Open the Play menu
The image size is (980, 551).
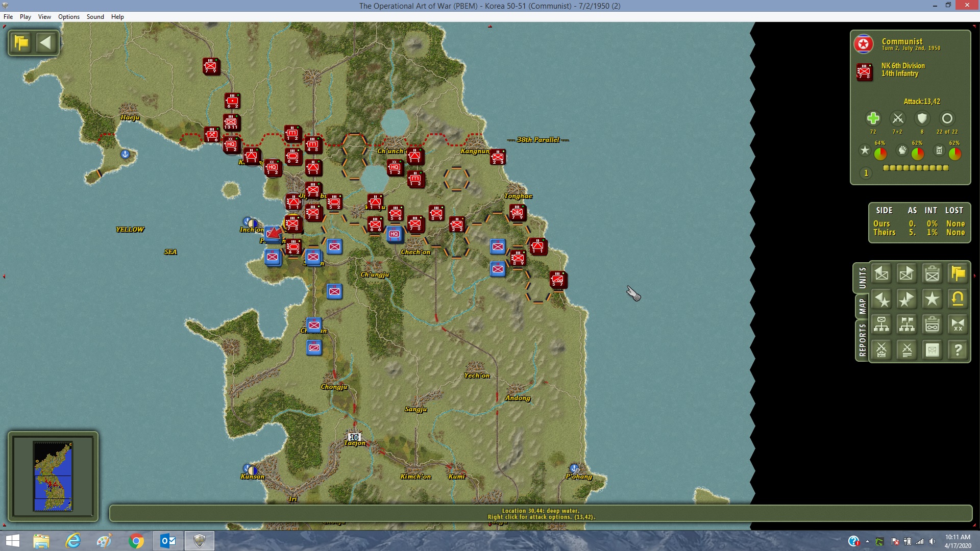tap(26, 17)
